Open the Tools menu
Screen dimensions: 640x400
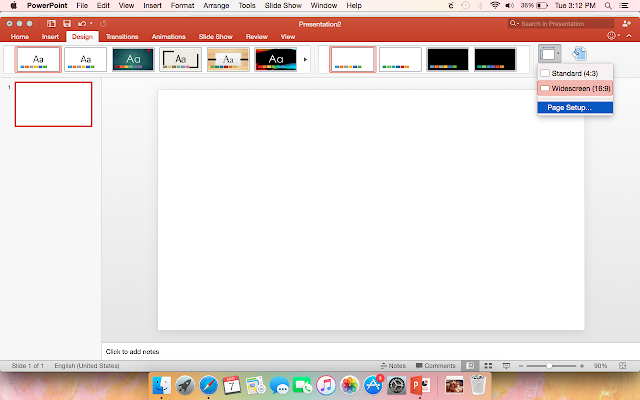pyautogui.click(x=247, y=6)
